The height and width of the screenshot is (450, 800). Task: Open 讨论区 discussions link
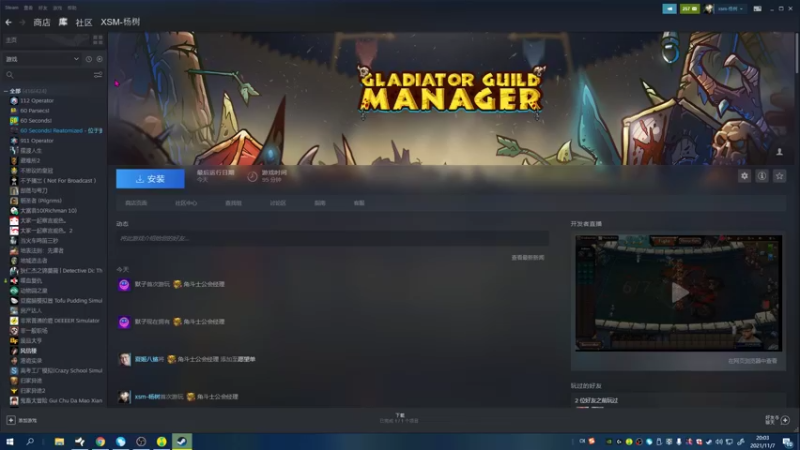click(278, 203)
